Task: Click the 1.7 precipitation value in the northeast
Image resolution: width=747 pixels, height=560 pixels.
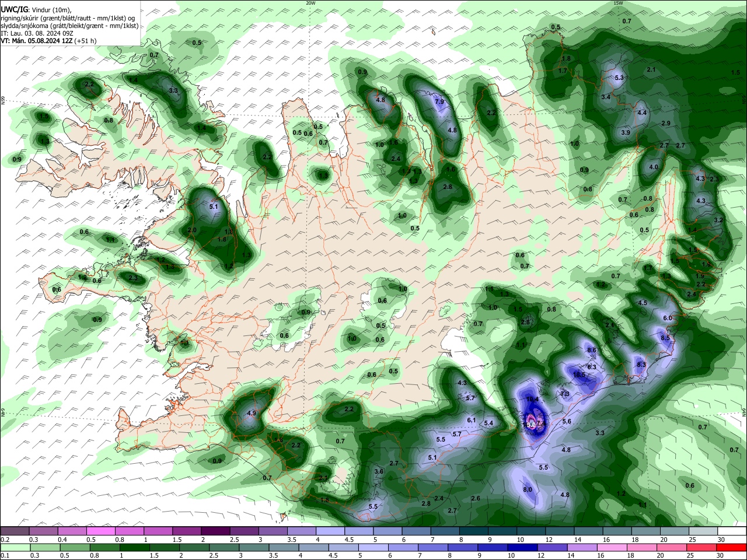Action: pos(563,71)
